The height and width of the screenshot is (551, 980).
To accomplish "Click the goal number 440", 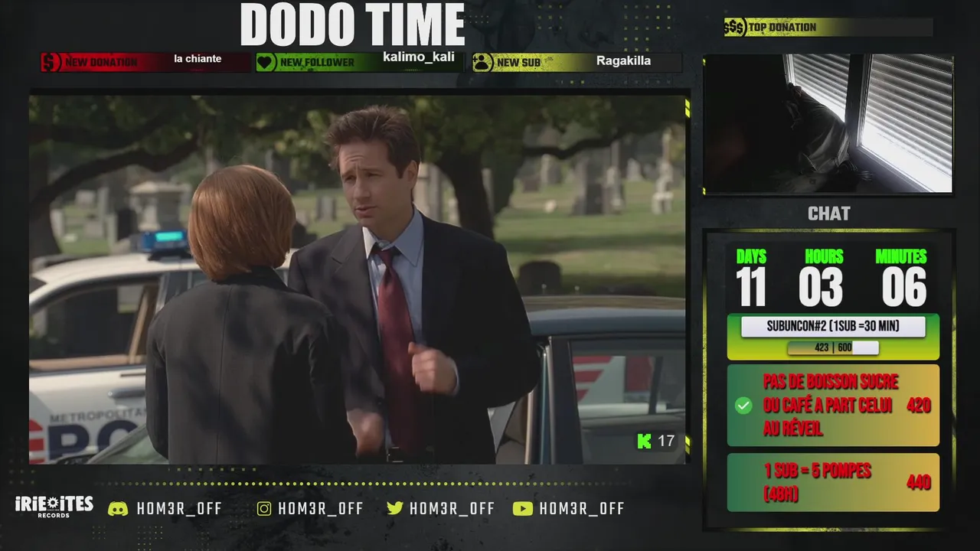I will click(919, 481).
